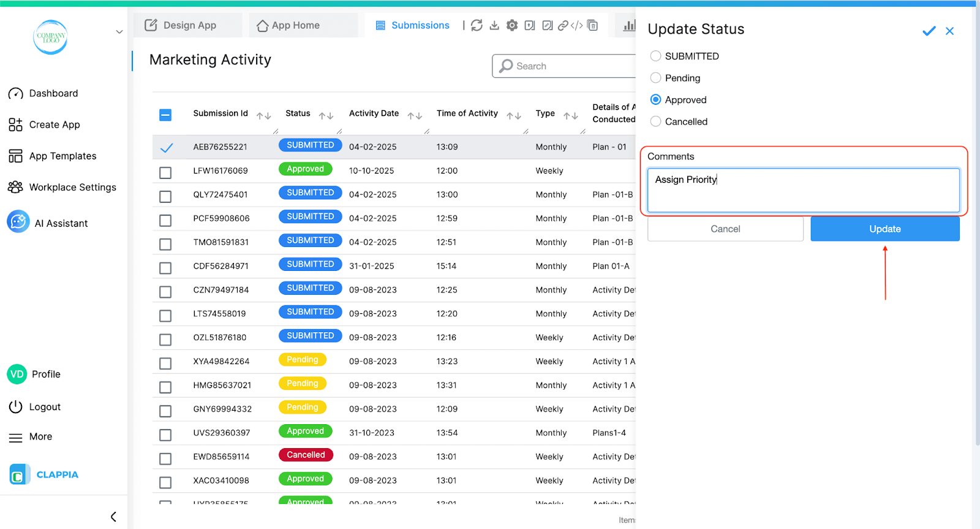Check row PCF59908606 checkbox

[165, 220]
